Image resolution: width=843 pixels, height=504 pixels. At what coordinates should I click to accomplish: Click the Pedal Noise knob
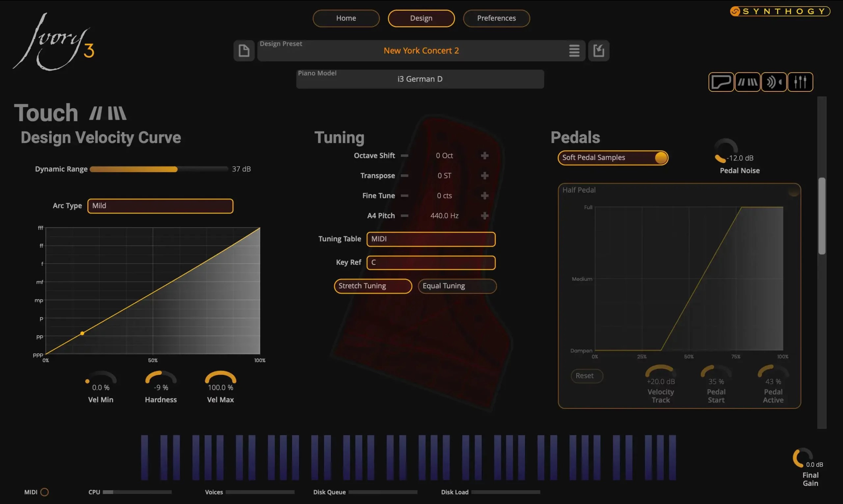coord(726,150)
